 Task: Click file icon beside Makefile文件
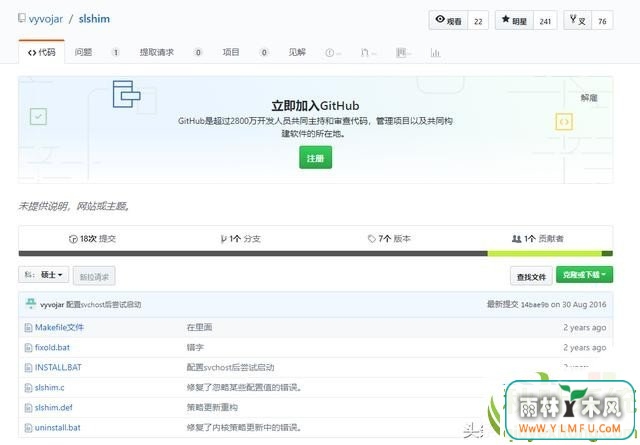point(28,327)
